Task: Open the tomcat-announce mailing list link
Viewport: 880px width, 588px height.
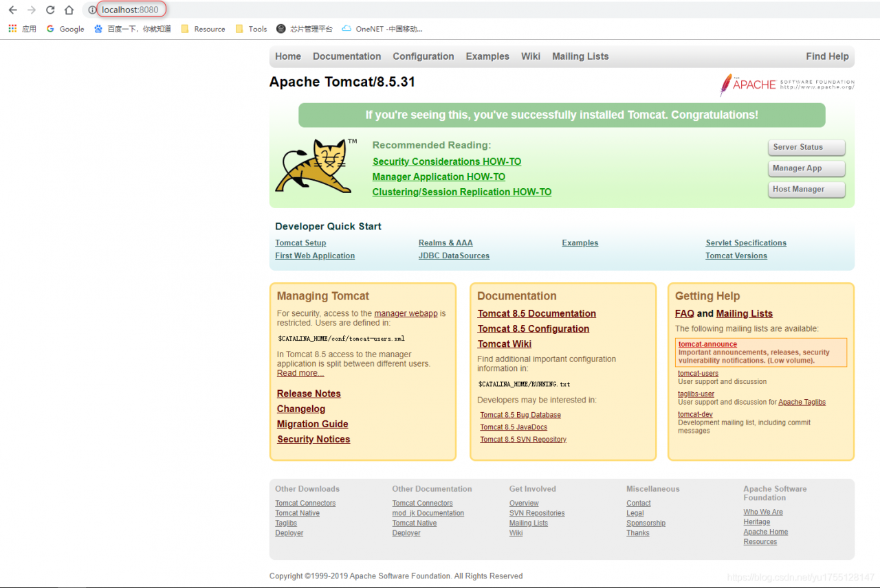Action: pyautogui.click(x=707, y=344)
